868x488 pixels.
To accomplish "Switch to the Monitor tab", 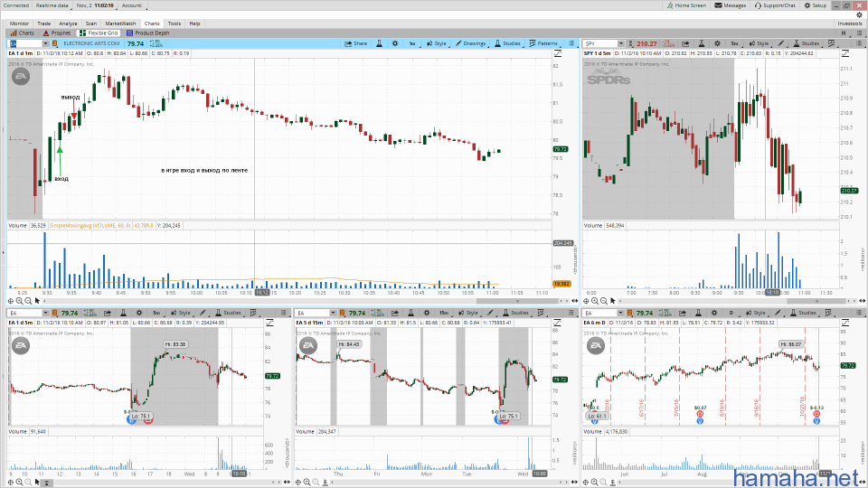I will (x=19, y=23).
